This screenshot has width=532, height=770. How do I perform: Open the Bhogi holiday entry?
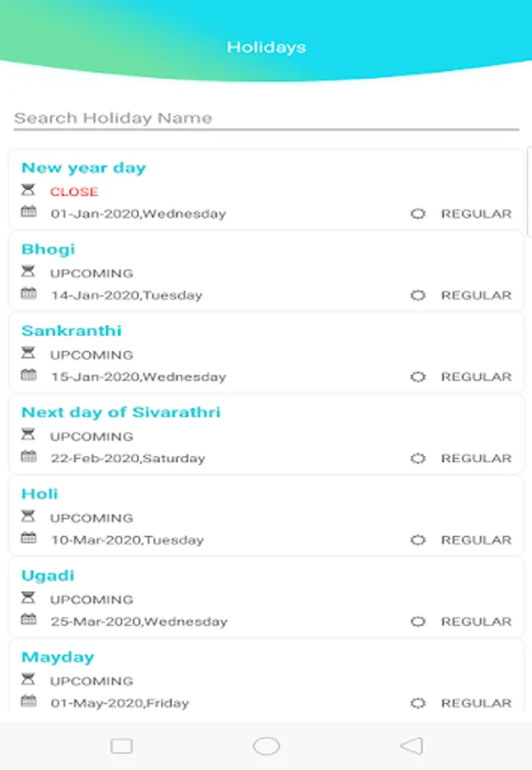pos(48,249)
